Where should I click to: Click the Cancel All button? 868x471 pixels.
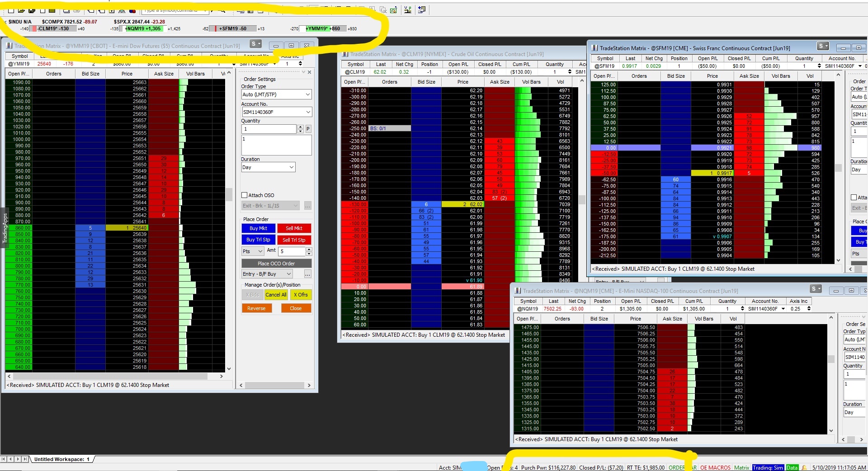tap(276, 295)
